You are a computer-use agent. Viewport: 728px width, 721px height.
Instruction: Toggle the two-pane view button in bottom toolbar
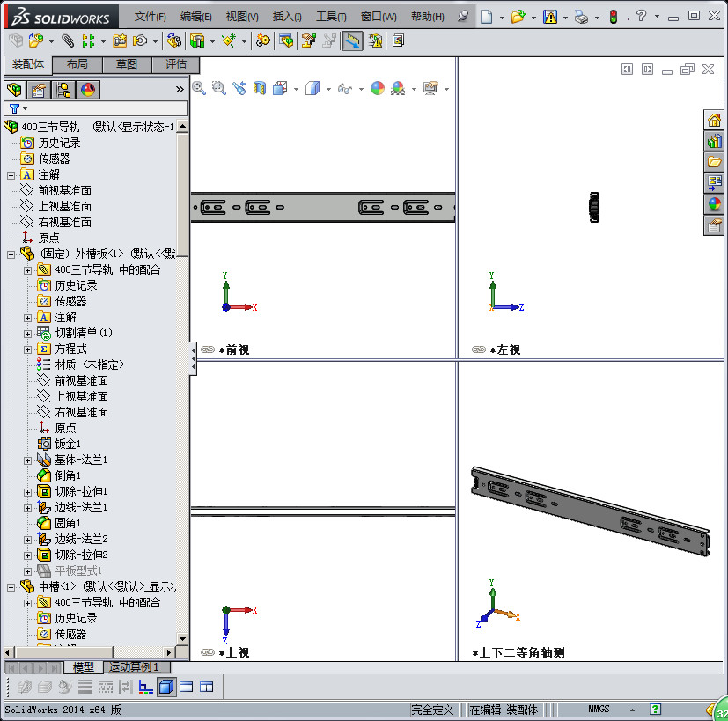[186, 687]
